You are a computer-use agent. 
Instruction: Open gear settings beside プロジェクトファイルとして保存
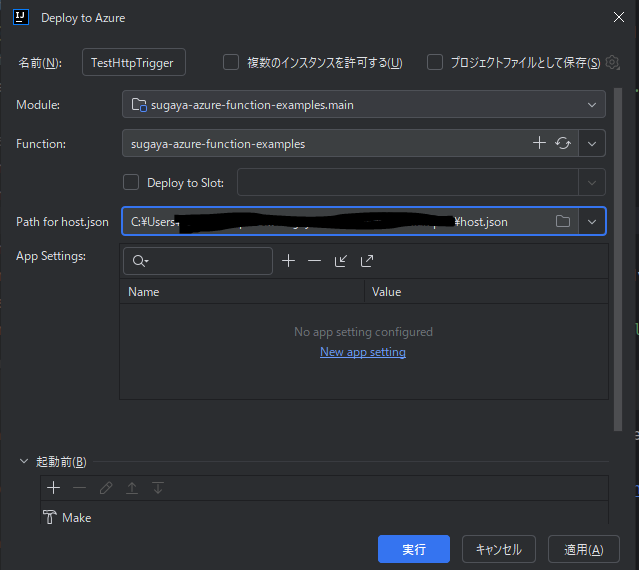613,62
